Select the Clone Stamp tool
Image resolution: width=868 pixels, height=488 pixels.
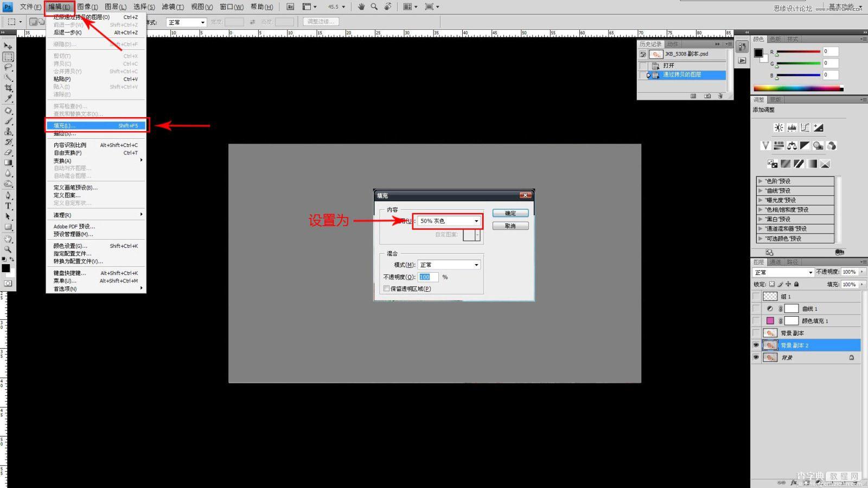8,132
